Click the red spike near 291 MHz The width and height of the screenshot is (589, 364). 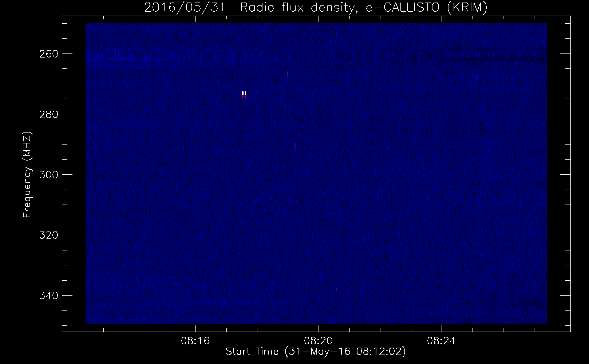click(x=294, y=148)
